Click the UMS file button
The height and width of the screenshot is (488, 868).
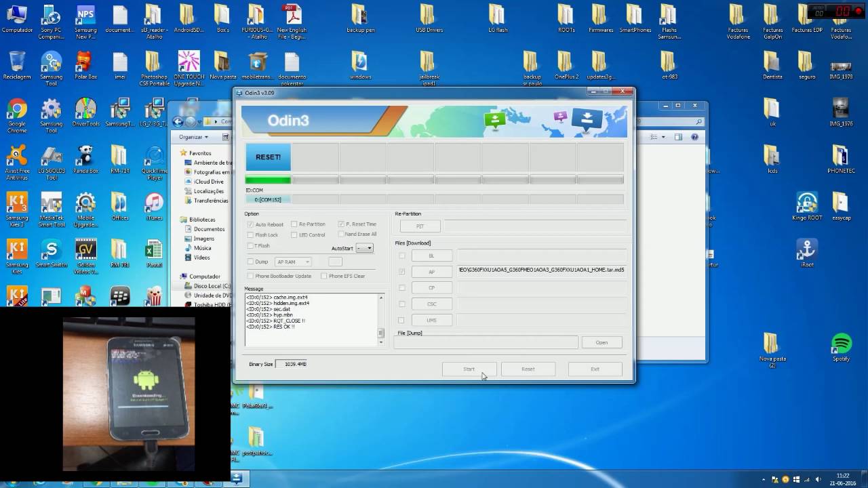click(431, 321)
